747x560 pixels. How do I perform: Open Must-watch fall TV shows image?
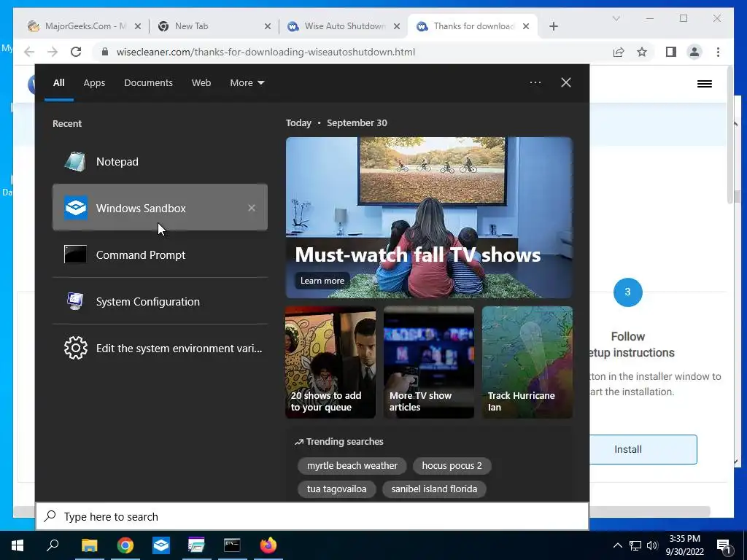coord(429,217)
